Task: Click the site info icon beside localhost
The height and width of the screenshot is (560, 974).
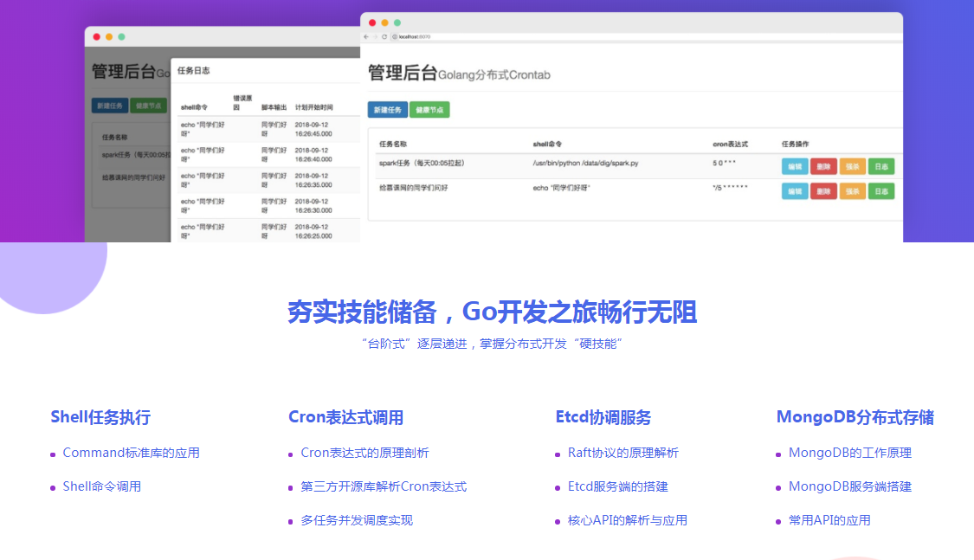Action: pos(395,37)
